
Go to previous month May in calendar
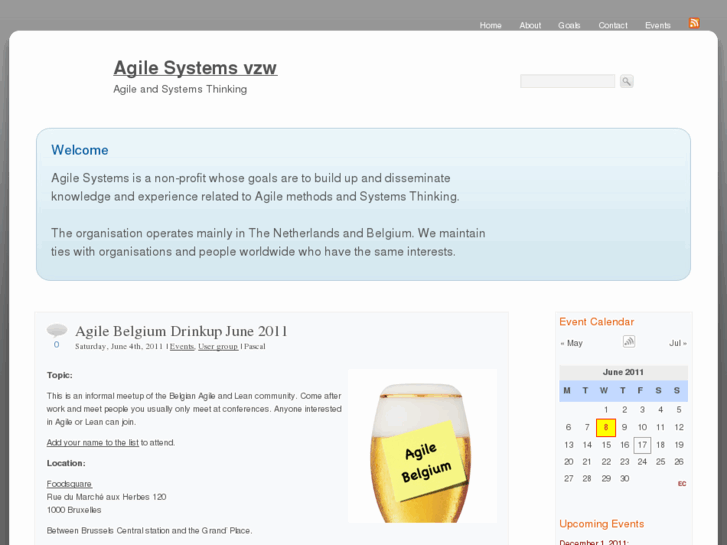tap(571, 343)
